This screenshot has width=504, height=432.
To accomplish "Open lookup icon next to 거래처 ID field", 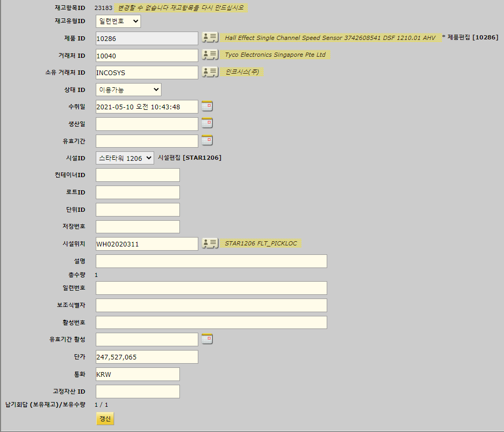I will click(210, 55).
